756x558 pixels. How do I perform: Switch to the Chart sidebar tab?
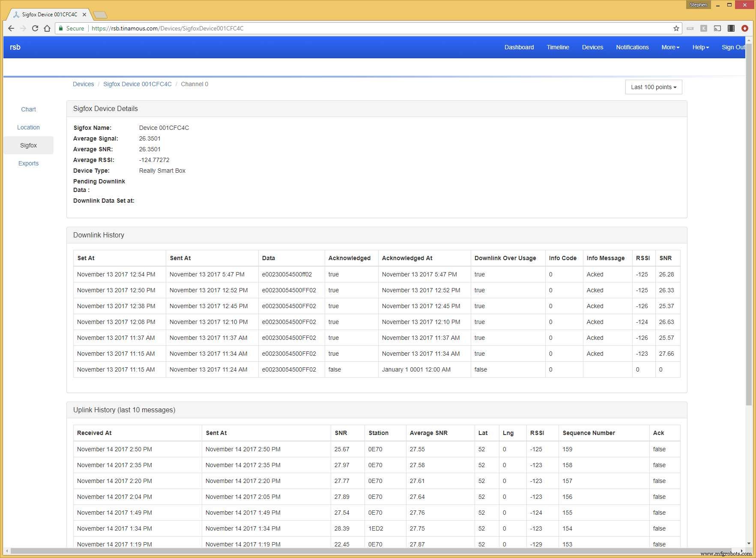tap(29, 109)
